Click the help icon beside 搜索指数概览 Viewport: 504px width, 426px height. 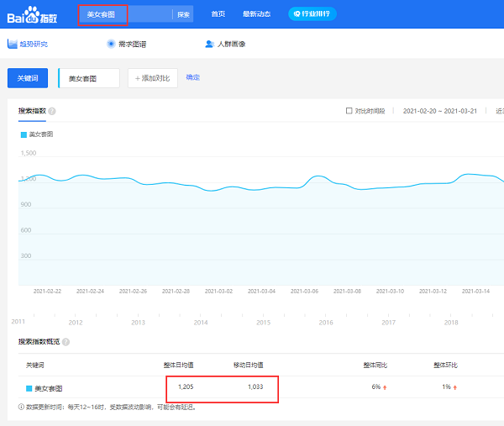pyautogui.click(x=66, y=342)
